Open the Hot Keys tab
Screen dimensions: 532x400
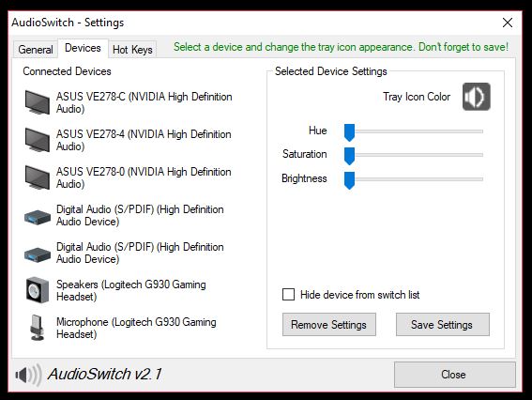click(x=132, y=50)
